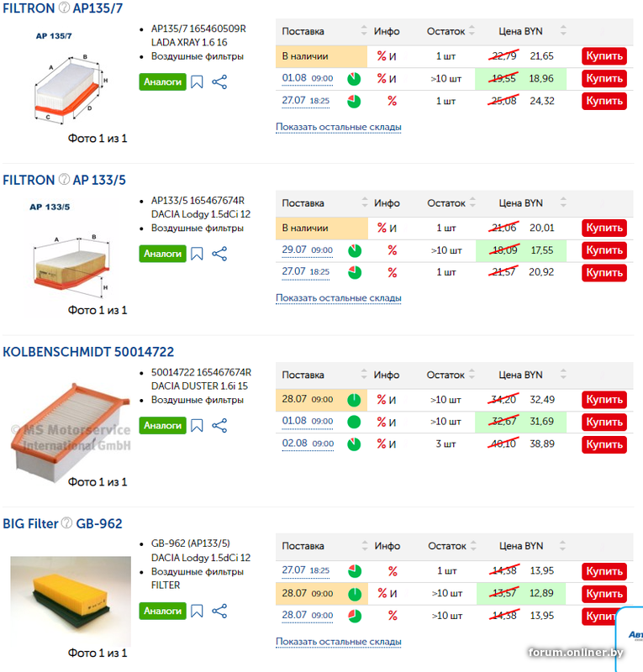Click percent discount icon in 21,65 price row
The width and height of the screenshot is (643, 672).
(x=381, y=56)
